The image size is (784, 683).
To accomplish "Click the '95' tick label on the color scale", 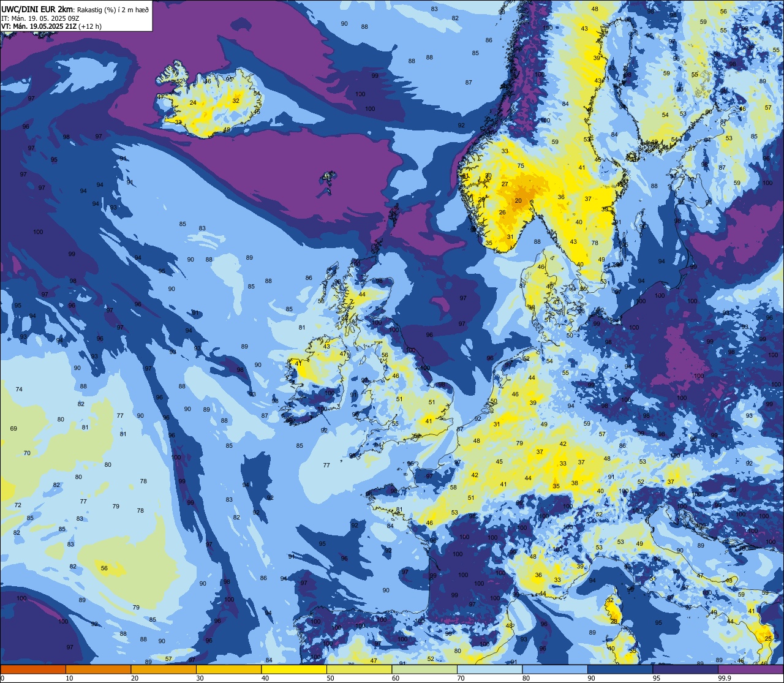I will click(657, 678).
